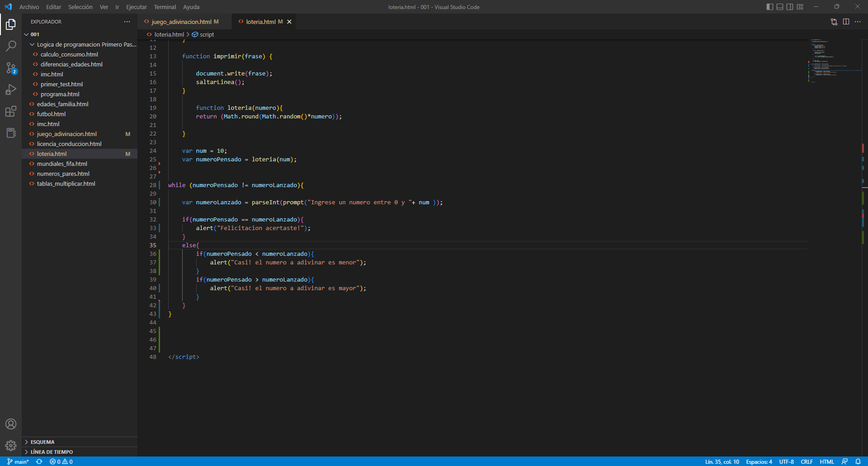
Task: Open Source Control view with badge
Action: [11, 68]
